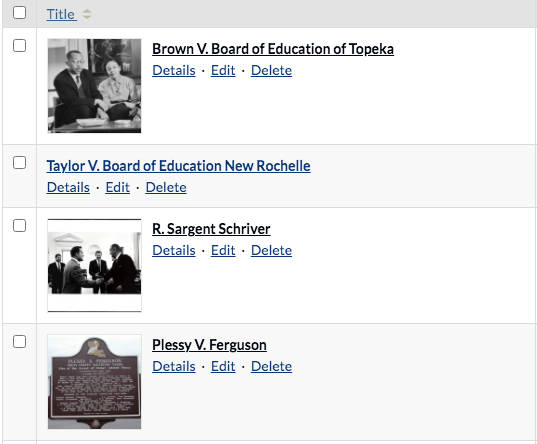Delete the Brown V. Board of Education item

pos(271,71)
